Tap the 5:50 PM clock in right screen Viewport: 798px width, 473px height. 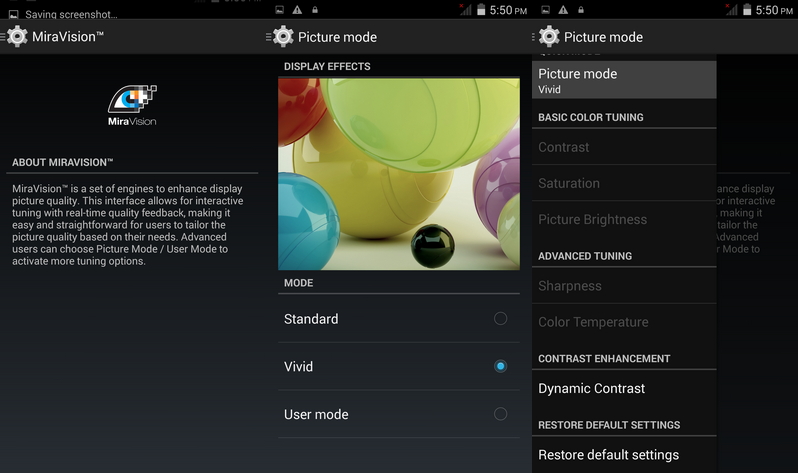(774, 10)
